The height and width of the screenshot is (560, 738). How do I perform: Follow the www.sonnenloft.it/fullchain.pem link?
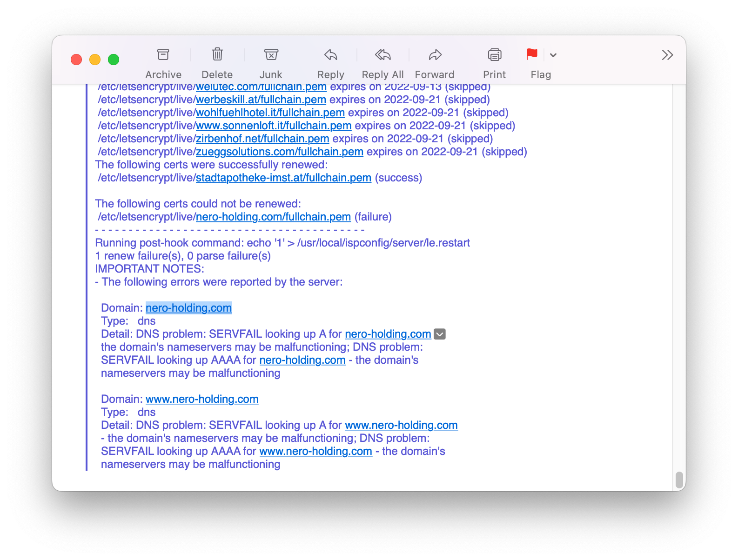274,126
